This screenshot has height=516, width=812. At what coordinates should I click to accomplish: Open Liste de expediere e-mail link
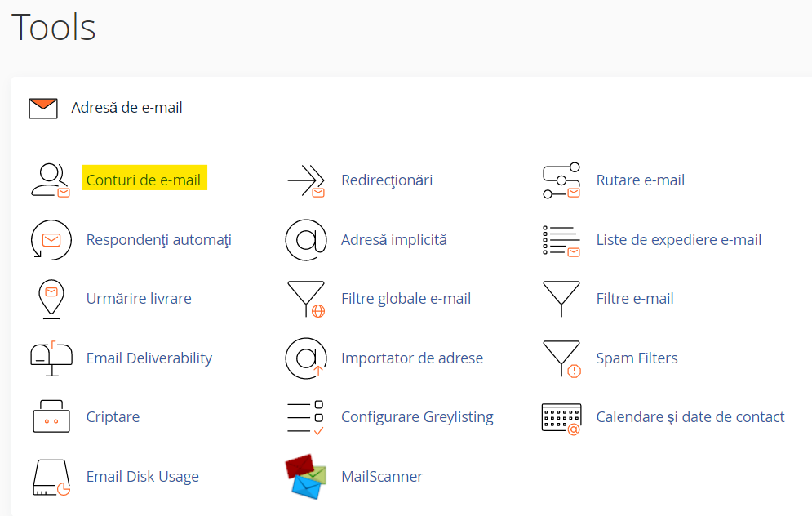678,240
